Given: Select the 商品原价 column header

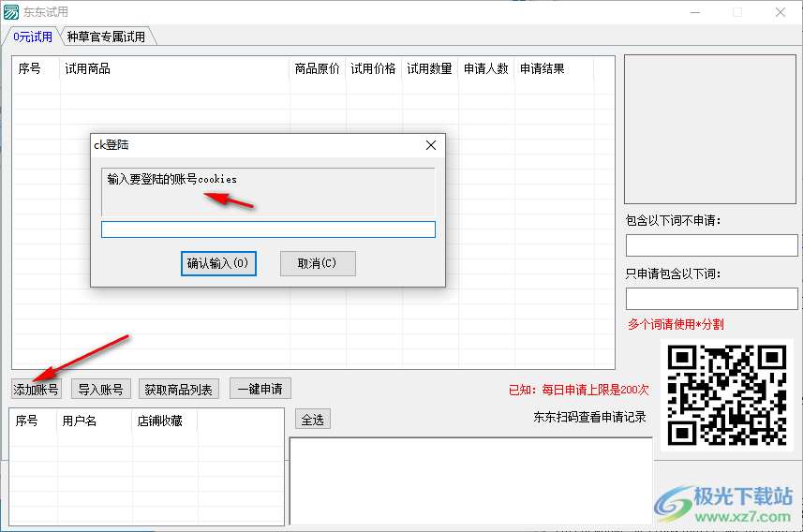Looking at the screenshot, I should (x=318, y=68).
